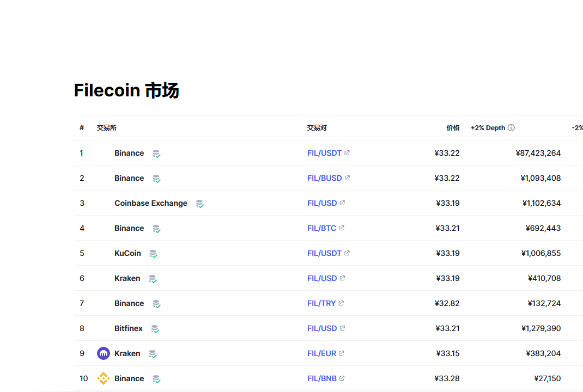583x392 pixels.
Task: Click the reserves icon next to Coinbase Exchange
Action: coord(199,204)
